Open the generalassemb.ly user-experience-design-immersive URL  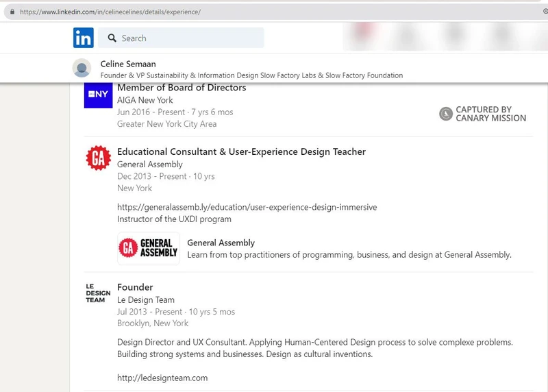[247, 208]
